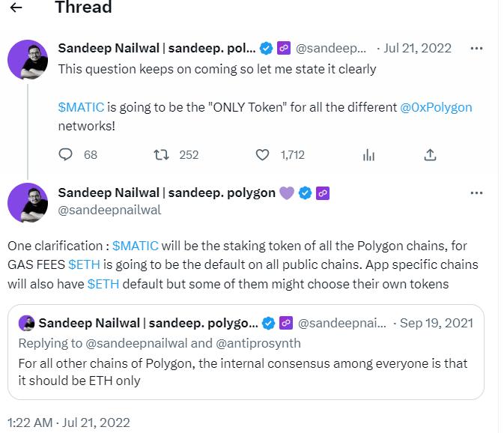Click Jul 21, 2022 date on first tweet
504x433 pixels.
pyautogui.click(x=418, y=48)
